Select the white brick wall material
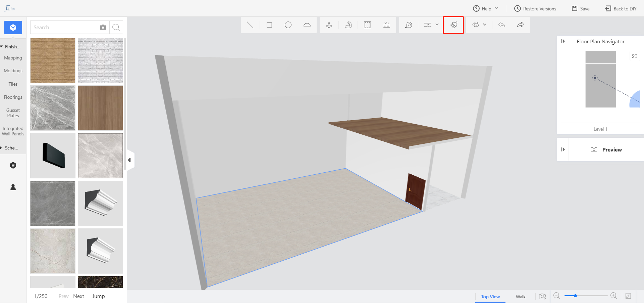 click(x=100, y=60)
